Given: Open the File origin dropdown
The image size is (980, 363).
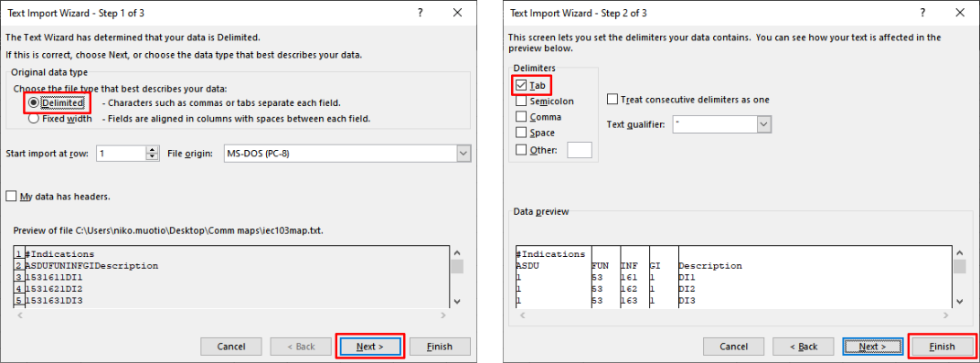Looking at the screenshot, I should (x=463, y=153).
